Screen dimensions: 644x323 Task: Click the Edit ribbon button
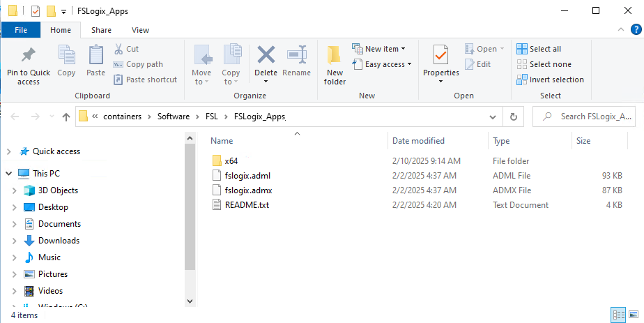[x=477, y=64]
